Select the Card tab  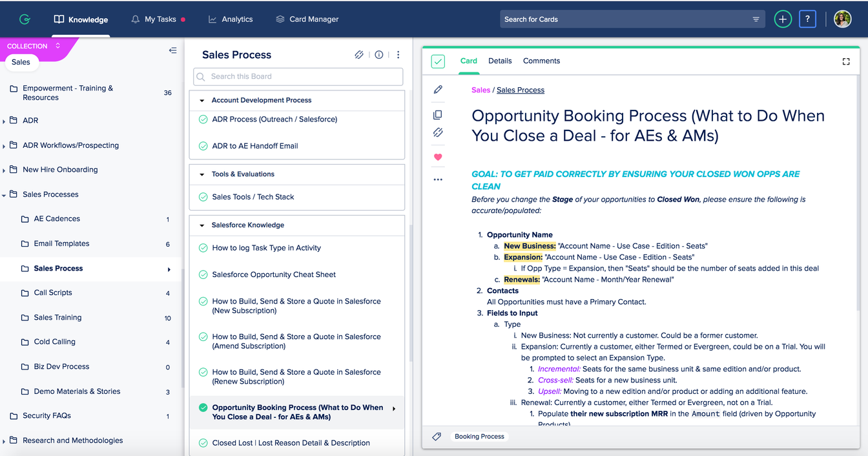tap(469, 61)
